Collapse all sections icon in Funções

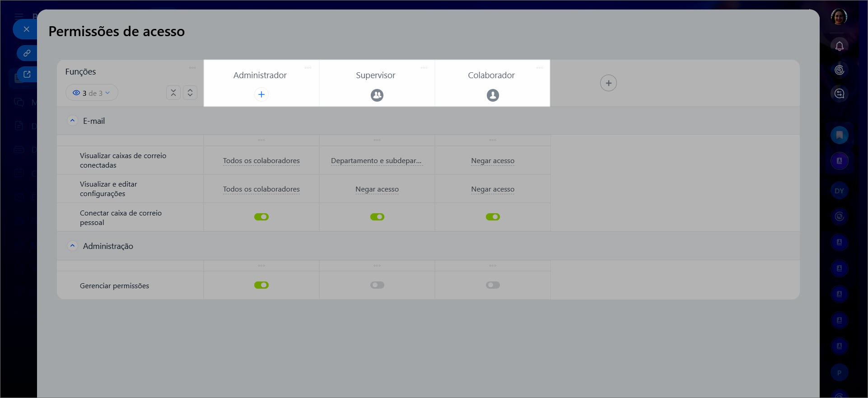(x=173, y=93)
